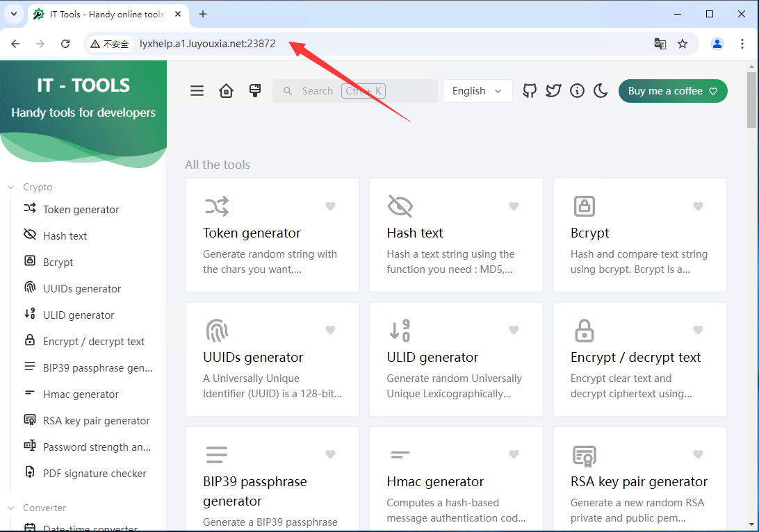Collapse the Converter sidebar category
This screenshot has width=759, height=532.
[x=37, y=508]
